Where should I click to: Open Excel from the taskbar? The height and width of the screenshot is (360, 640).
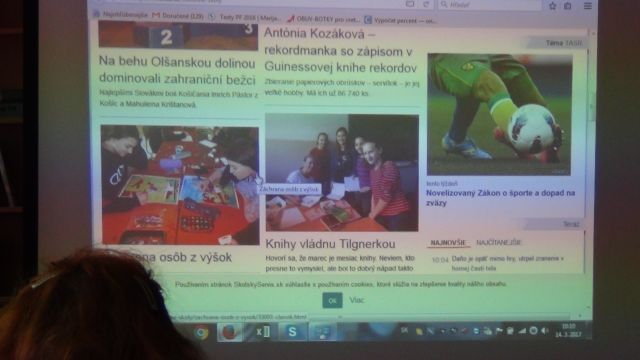[x=262, y=331]
